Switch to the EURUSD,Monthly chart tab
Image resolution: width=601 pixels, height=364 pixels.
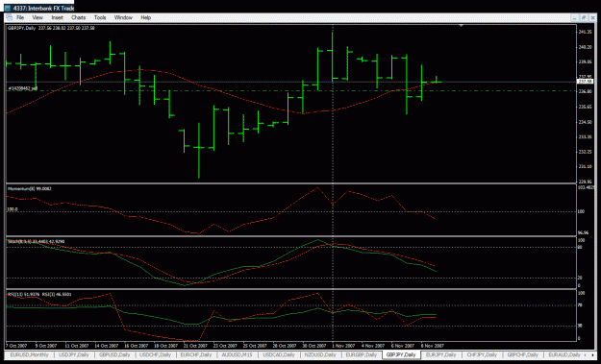(29, 354)
